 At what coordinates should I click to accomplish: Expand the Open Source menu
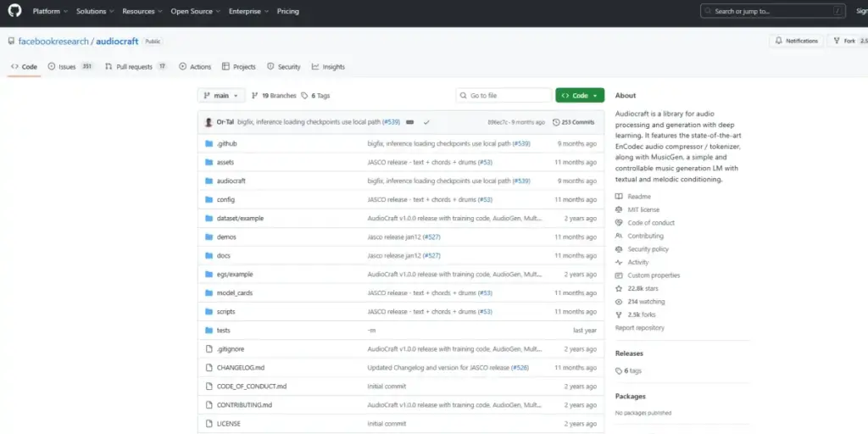[196, 11]
